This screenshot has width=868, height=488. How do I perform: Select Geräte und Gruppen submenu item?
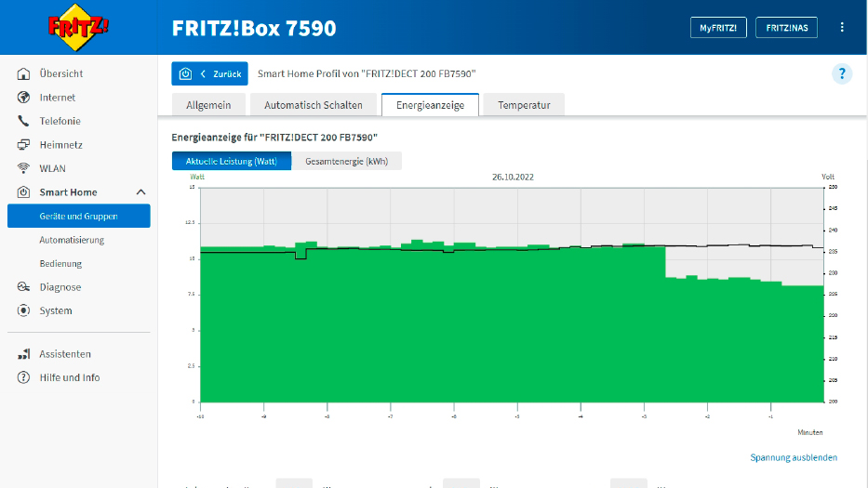78,216
